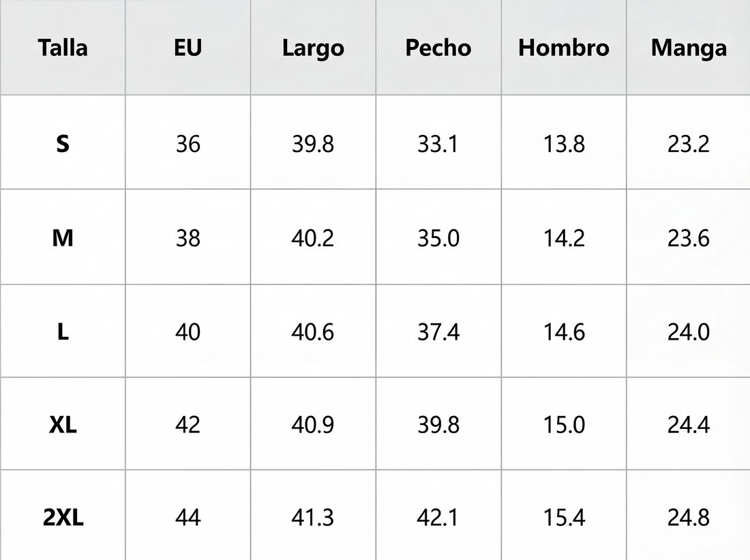Click the EU size 44 cell
The image size is (750, 560).
click(188, 518)
